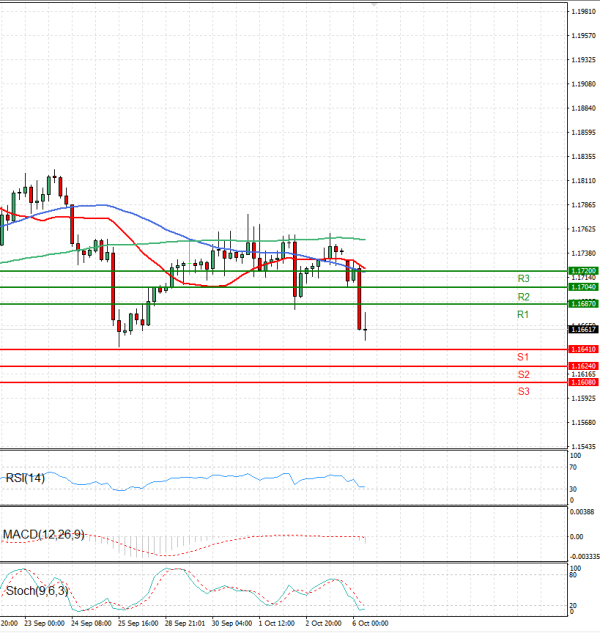Select the S3 support label
The height and width of the screenshot is (633, 600).
point(523,391)
